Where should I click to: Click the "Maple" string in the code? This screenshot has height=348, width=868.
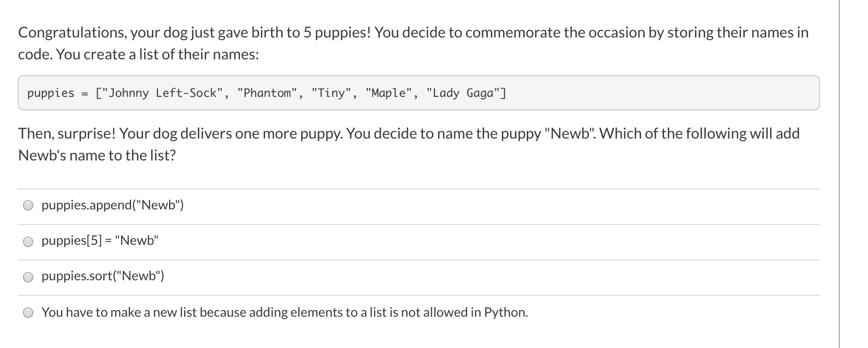point(389,93)
